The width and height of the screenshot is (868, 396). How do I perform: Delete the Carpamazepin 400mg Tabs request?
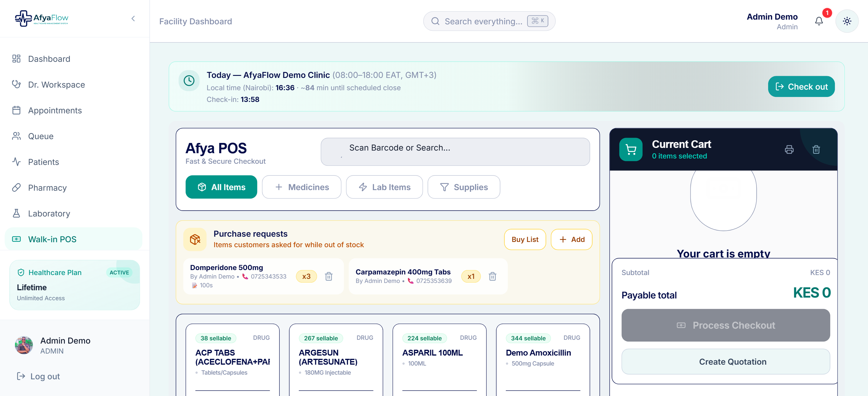[492, 276]
